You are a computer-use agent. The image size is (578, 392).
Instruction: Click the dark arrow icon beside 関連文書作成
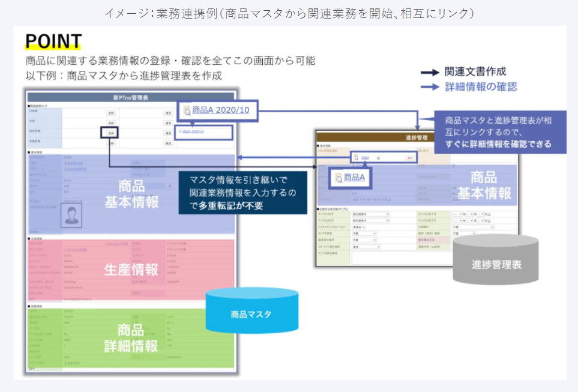(430, 72)
